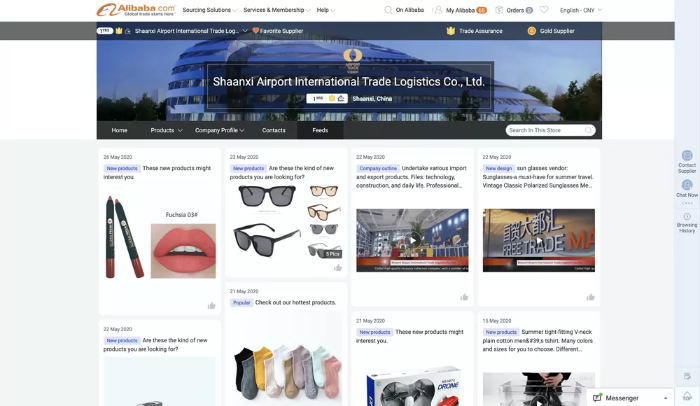Open the drone product box image

click(412, 387)
